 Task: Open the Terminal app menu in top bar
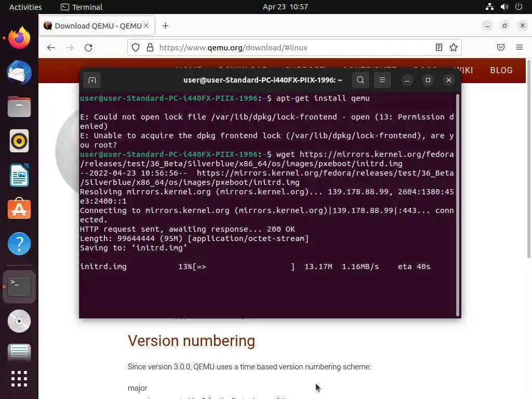click(82, 7)
